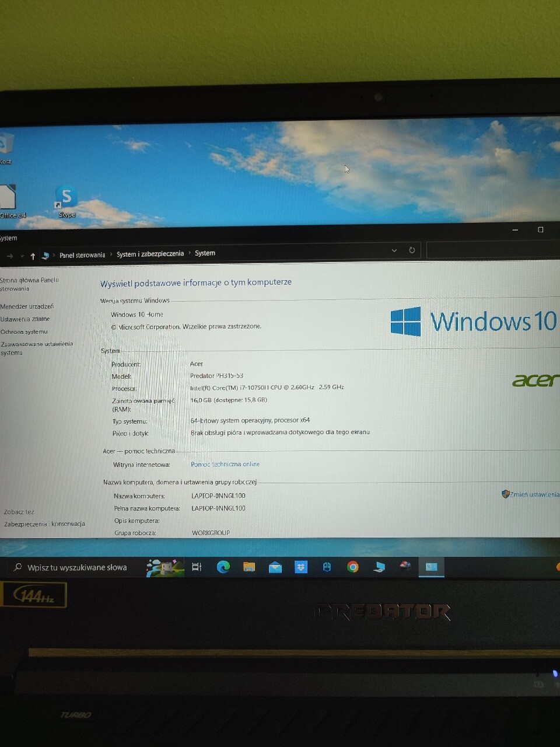Viewport: 560px width, 747px height.
Task: Select the active System window taskbar button
Action: coord(431,567)
